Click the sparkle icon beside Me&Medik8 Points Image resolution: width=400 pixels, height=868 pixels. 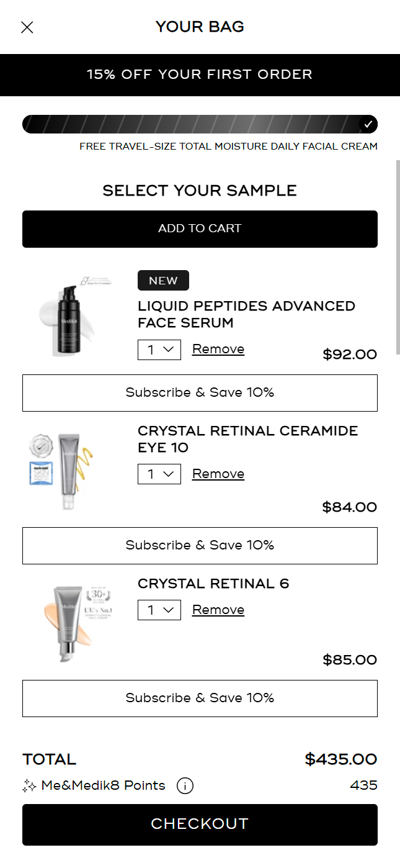tap(29, 786)
